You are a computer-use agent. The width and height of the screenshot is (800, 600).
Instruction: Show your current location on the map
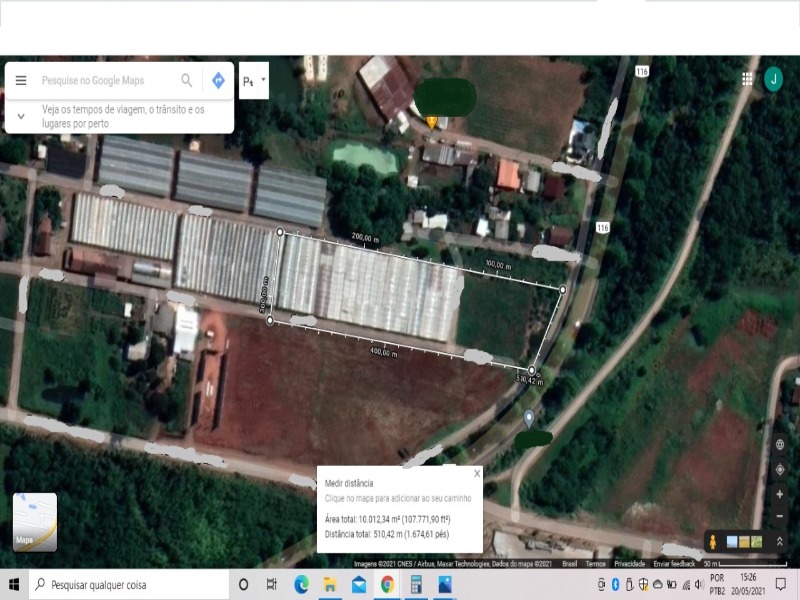780,469
